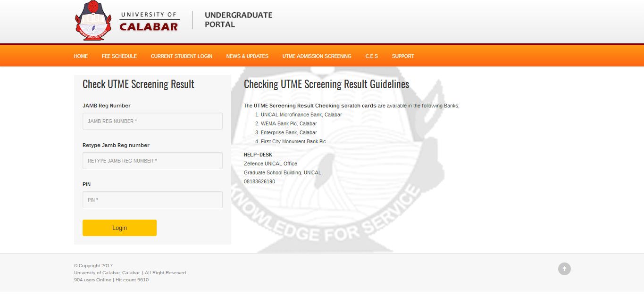
Task: Click the University of Calabar crest logo
Action: coord(93,21)
